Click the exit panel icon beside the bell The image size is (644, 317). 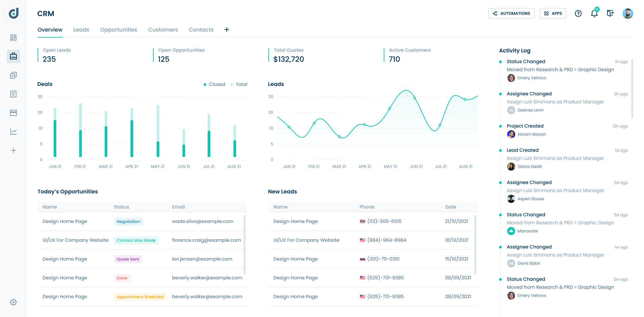610,13
